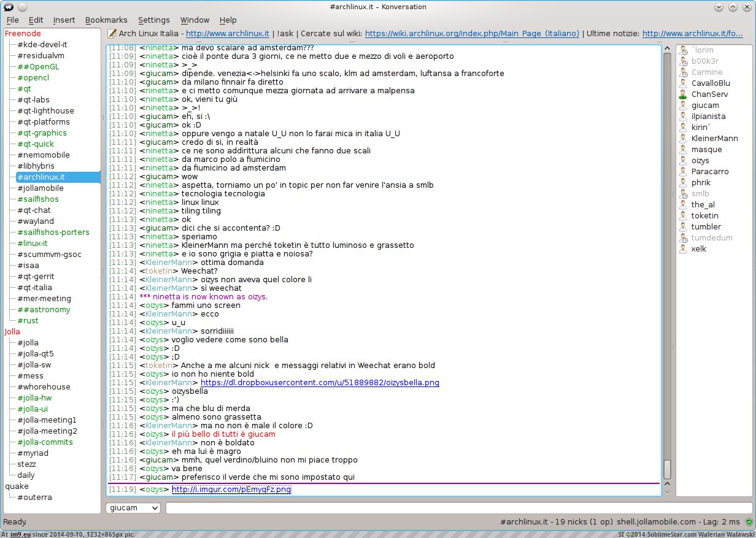Screen dimensions: 756x538
Task: Click the user icon beside KleinerMann in nick list
Action: [683, 139]
